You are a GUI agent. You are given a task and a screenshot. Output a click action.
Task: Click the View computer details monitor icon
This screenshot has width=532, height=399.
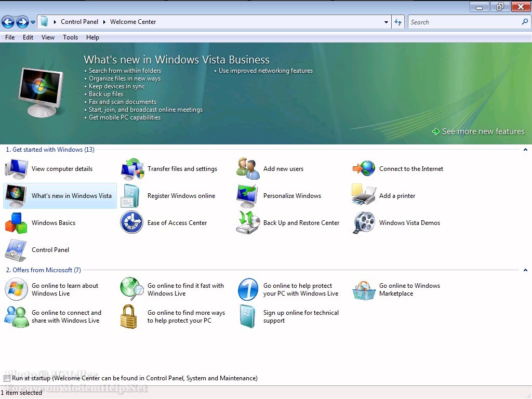[x=16, y=169]
